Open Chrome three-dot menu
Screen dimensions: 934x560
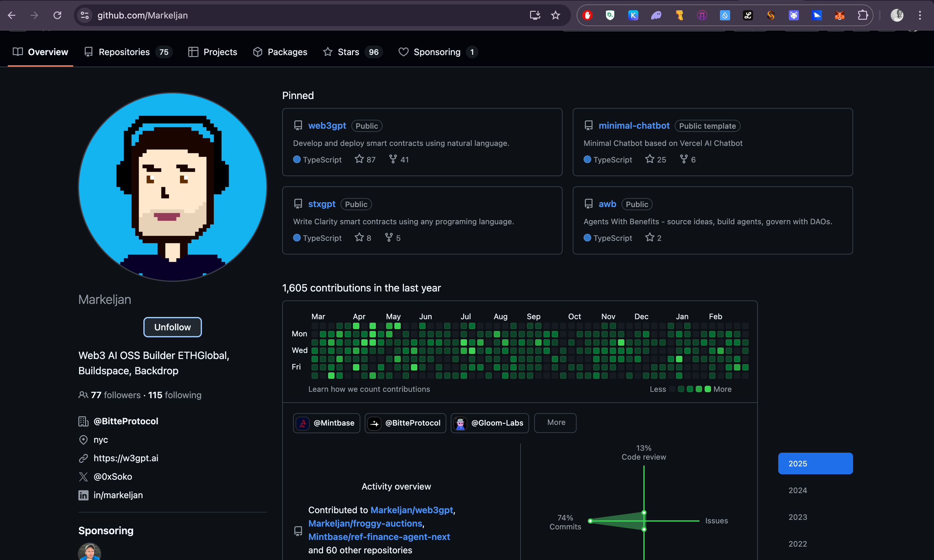pyautogui.click(x=920, y=15)
